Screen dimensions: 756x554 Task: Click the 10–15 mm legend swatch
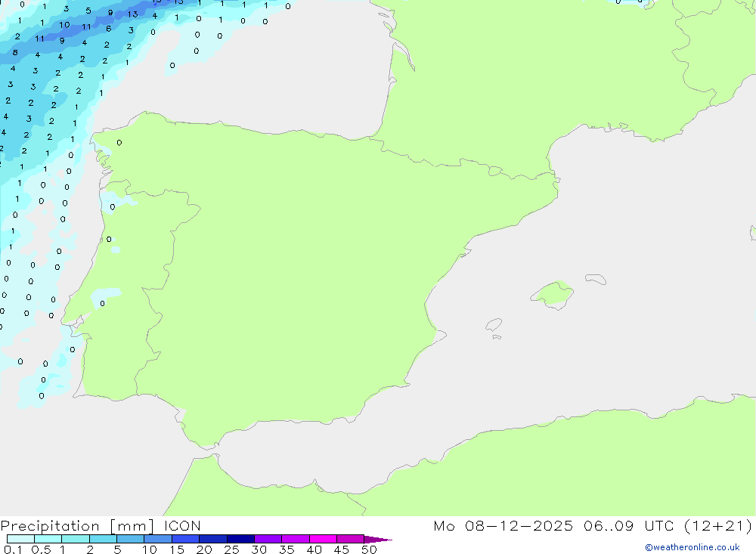[x=158, y=539]
